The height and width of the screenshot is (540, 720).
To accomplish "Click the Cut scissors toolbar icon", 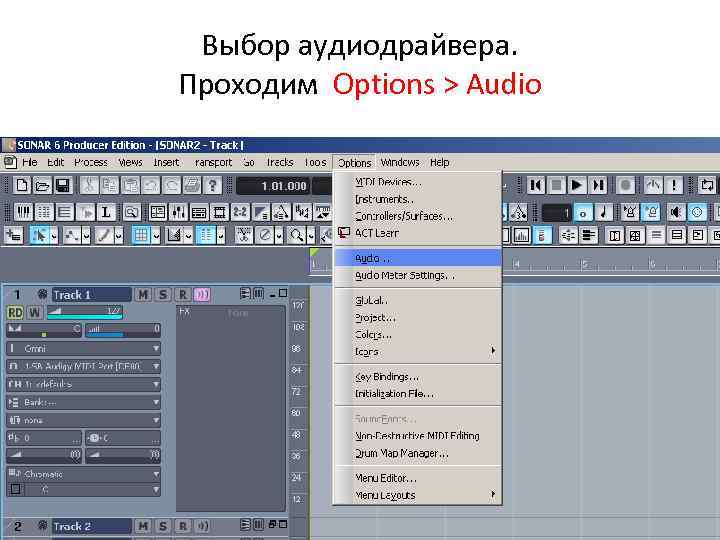I will (89, 186).
